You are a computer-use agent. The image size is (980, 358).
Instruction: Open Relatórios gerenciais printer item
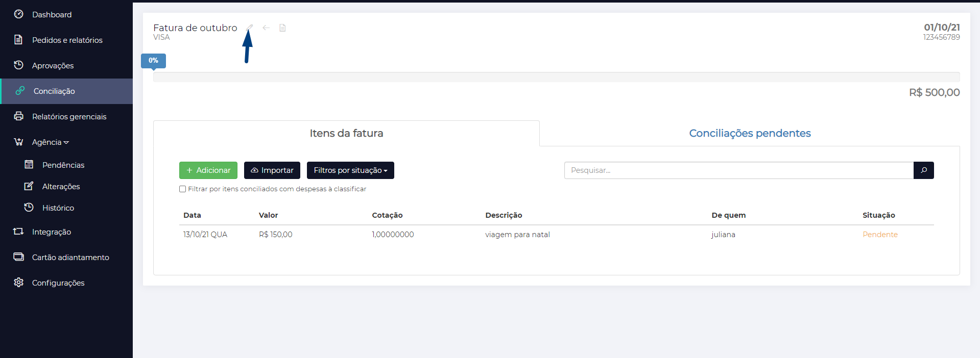(x=69, y=117)
